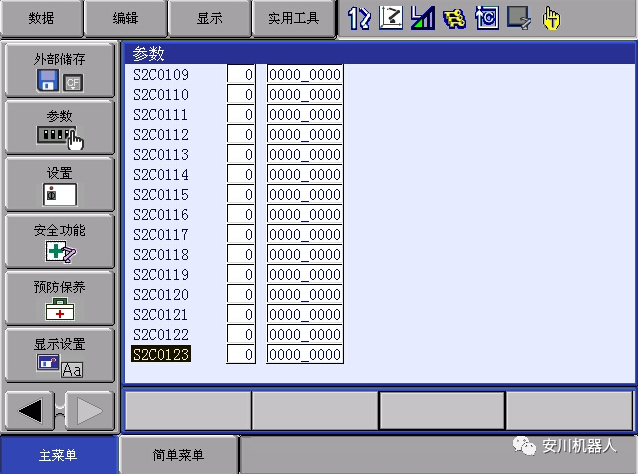Click binary value field of S2C0117

pyautogui.click(x=305, y=234)
